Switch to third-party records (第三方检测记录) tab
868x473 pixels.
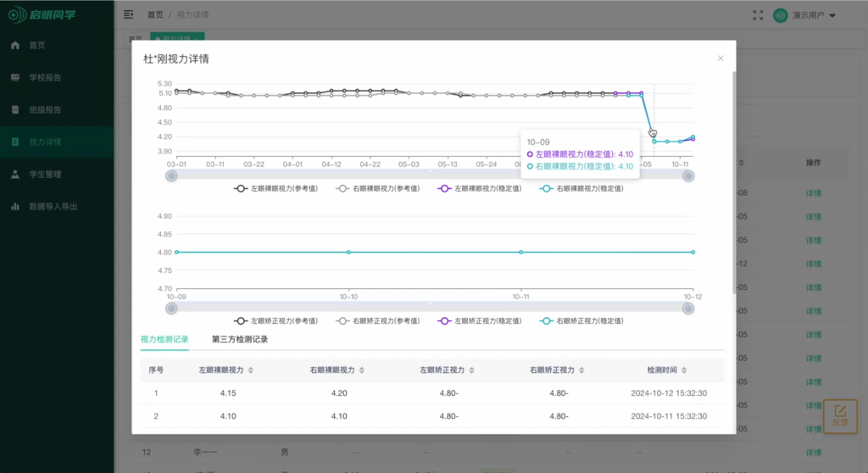click(x=240, y=339)
